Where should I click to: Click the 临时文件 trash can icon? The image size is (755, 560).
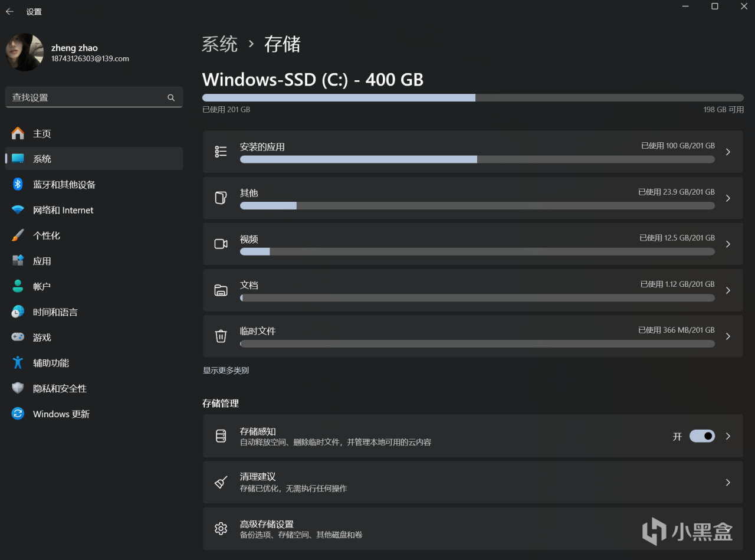(x=221, y=336)
